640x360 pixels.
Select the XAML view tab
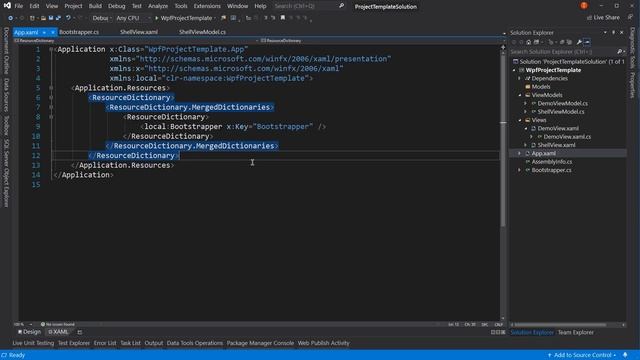[x=58, y=332]
